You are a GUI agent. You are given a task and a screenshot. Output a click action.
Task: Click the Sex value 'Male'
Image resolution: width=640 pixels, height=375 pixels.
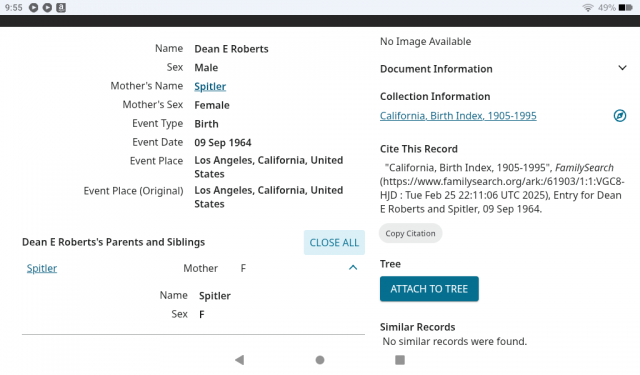(206, 68)
